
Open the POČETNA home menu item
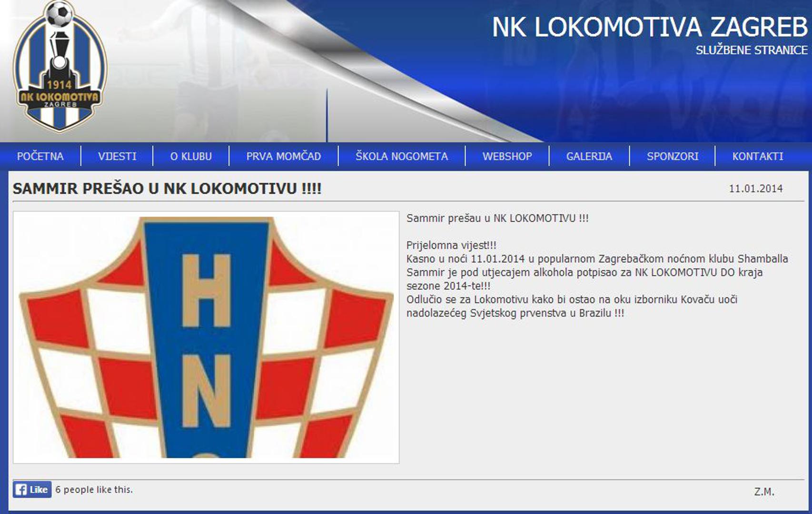(x=40, y=156)
